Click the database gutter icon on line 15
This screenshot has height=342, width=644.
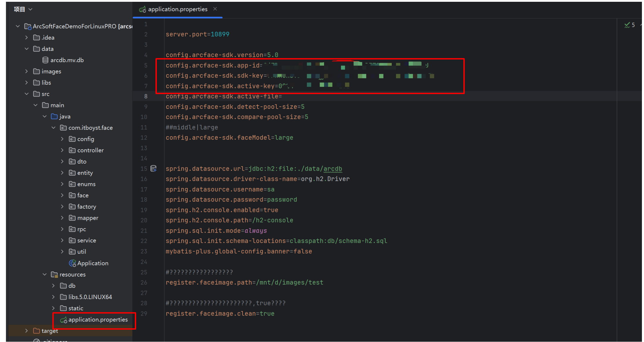(x=153, y=169)
